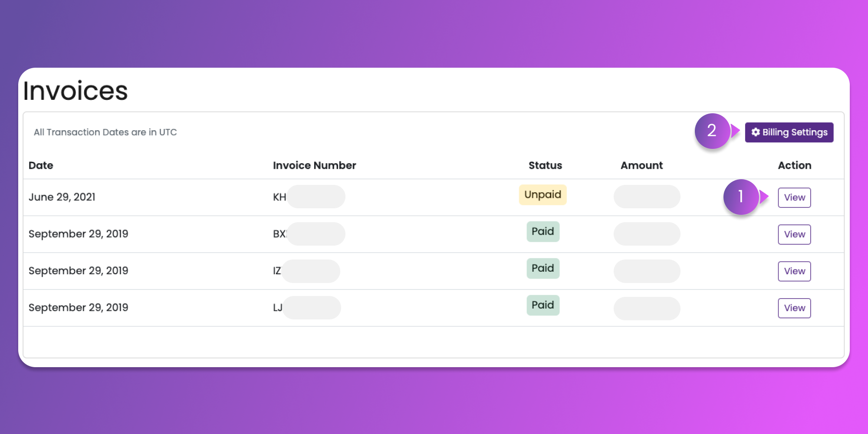Click the blurred amount of the unpaid invoice
This screenshot has height=434, width=868.
647,197
